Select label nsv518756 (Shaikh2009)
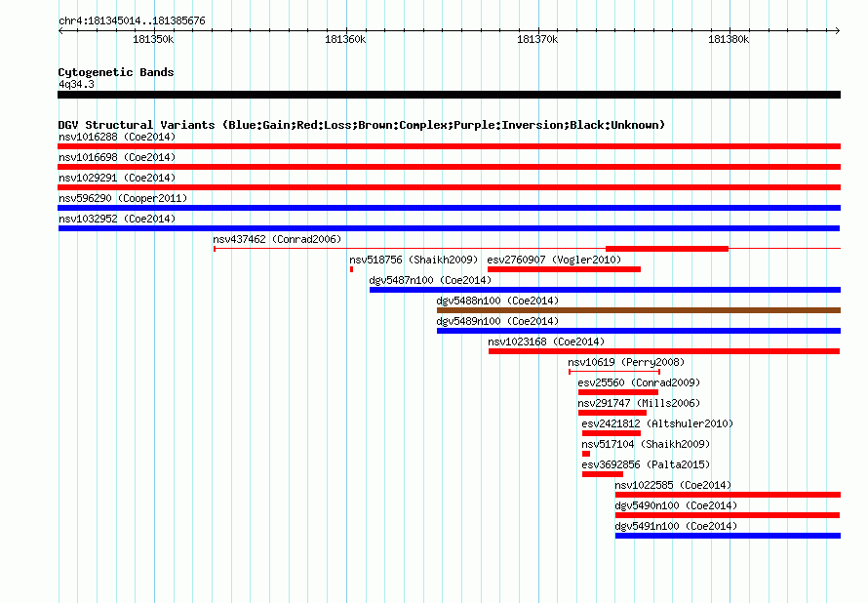868x603 pixels. [414, 260]
